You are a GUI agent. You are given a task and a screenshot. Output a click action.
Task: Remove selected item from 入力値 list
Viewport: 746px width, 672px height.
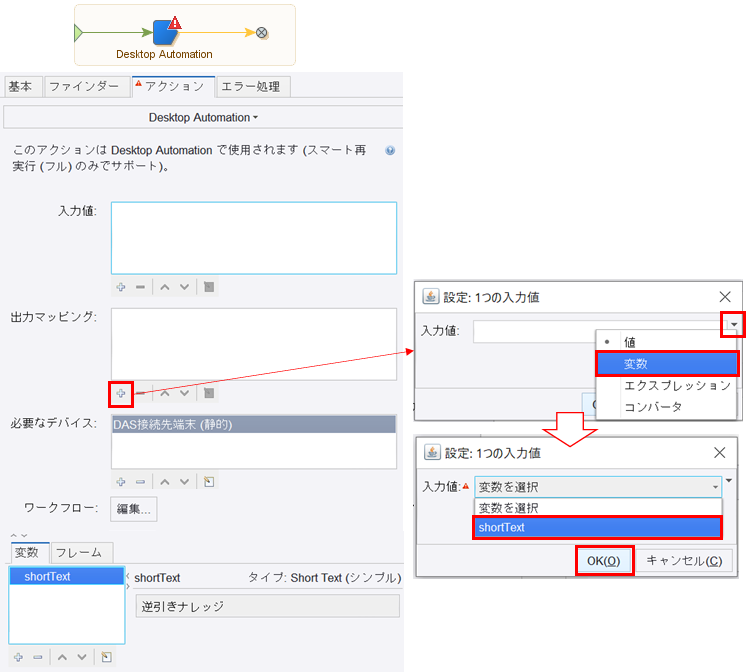tap(140, 287)
